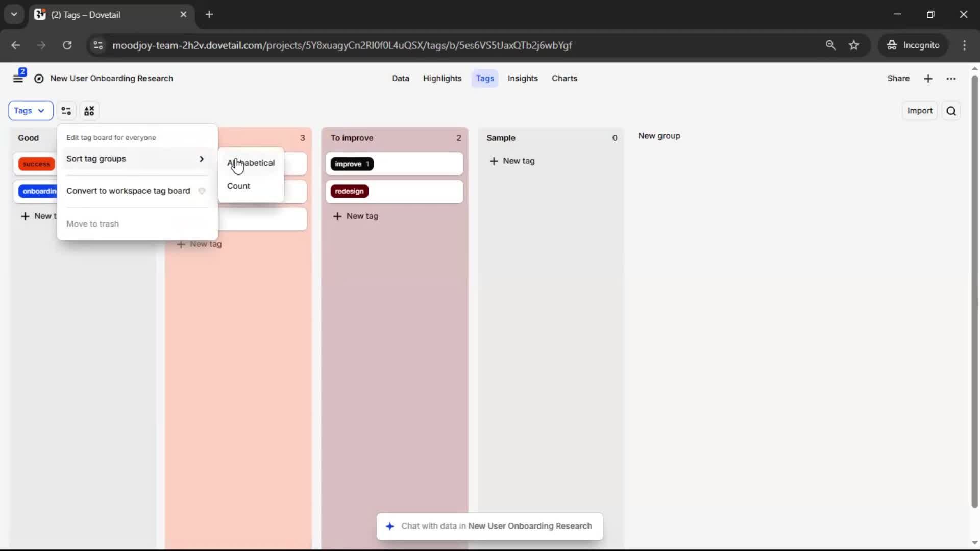Click the Import button
The image size is (980, 551).
[x=920, y=111]
